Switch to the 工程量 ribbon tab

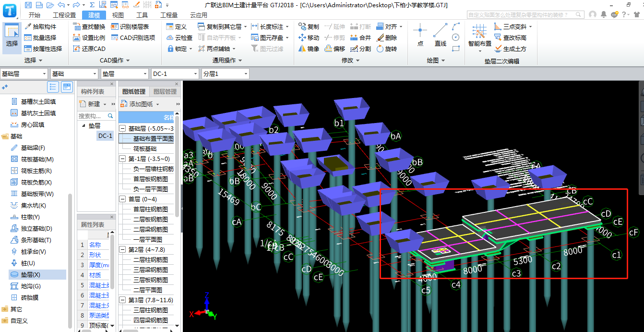[x=168, y=15]
